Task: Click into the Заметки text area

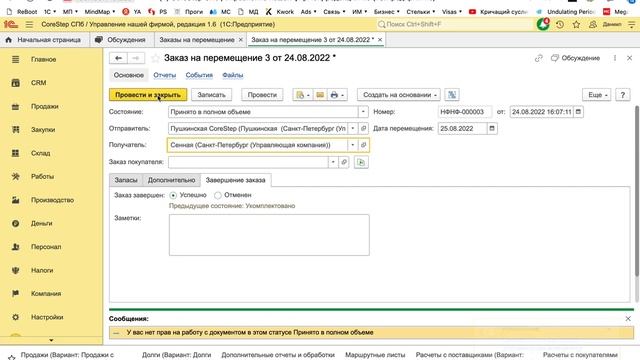Action: [269, 235]
